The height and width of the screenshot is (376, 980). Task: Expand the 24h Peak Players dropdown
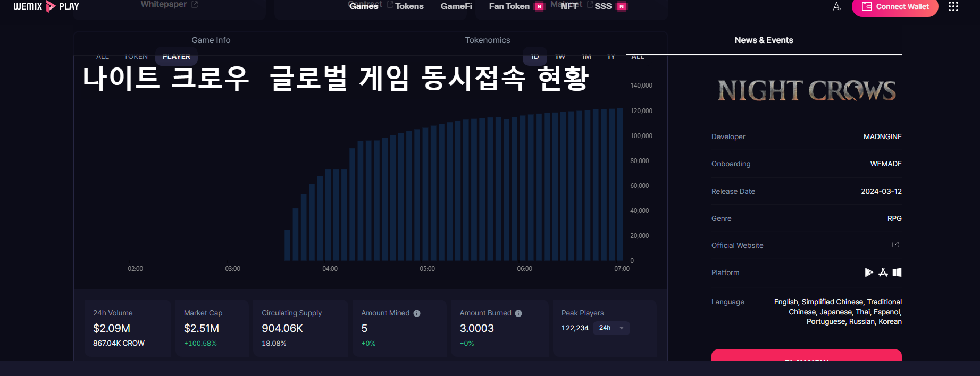tap(612, 328)
